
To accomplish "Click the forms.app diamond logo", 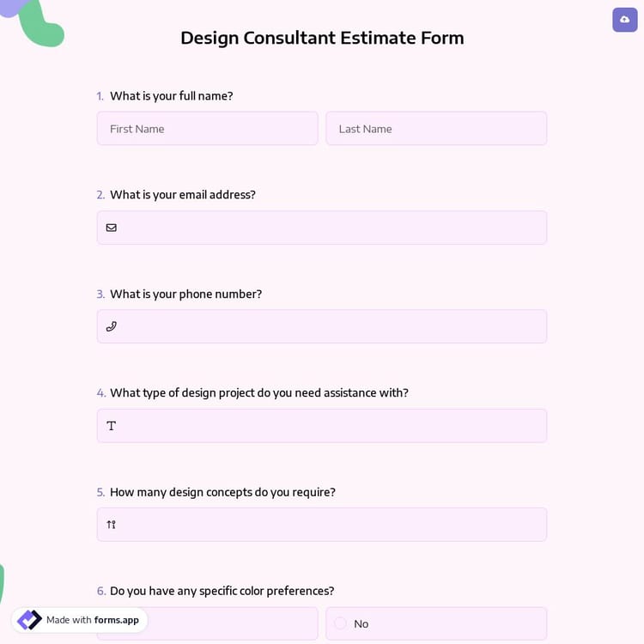I will [x=29, y=620].
